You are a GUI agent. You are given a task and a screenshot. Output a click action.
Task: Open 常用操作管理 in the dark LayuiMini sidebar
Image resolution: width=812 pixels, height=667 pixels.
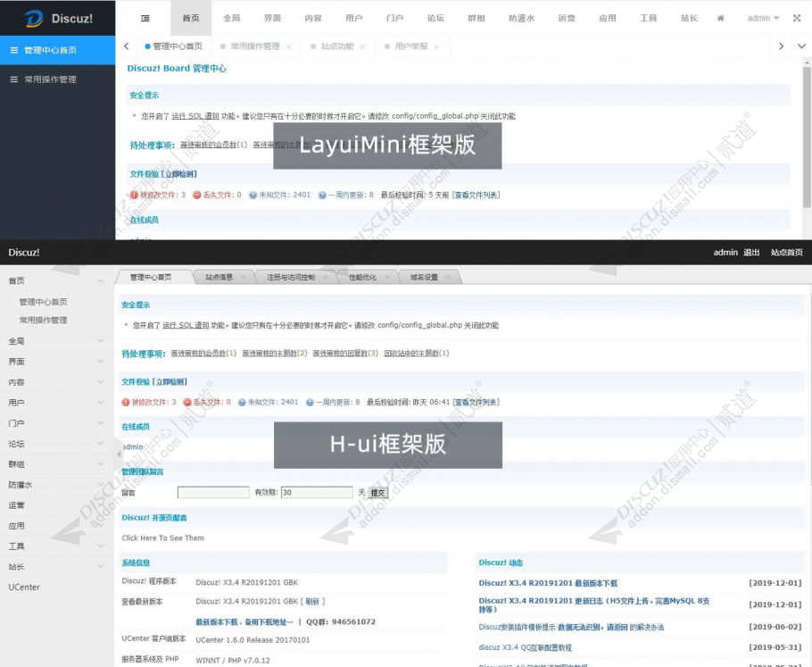57,79
